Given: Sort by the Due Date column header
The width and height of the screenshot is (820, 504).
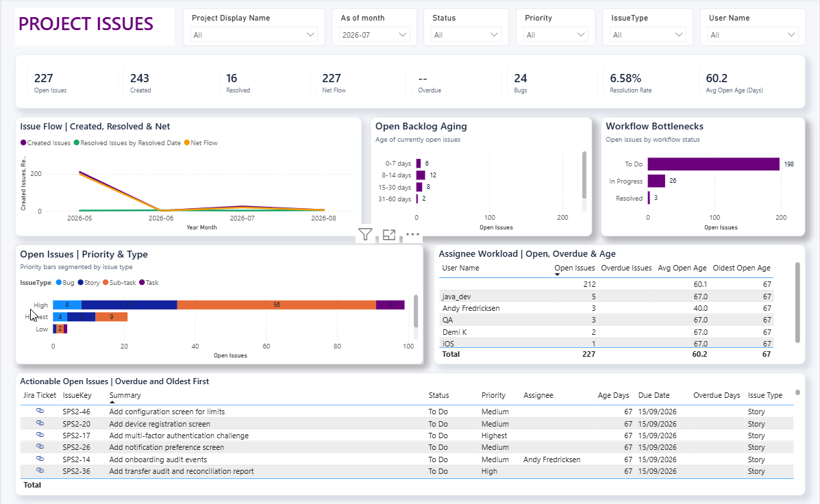Looking at the screenshot, I should (x=654, y=395).
